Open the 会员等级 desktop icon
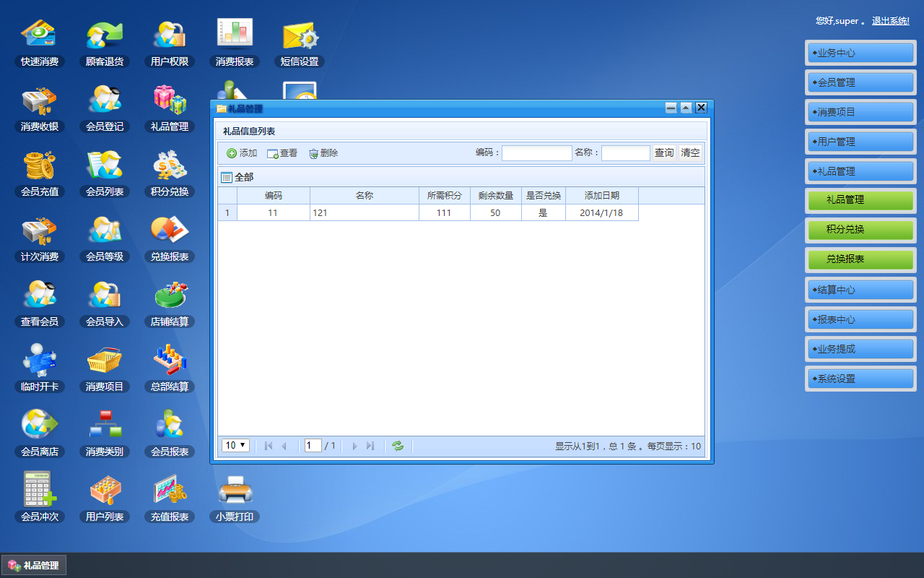924x578 pixels. click(105, 238)
